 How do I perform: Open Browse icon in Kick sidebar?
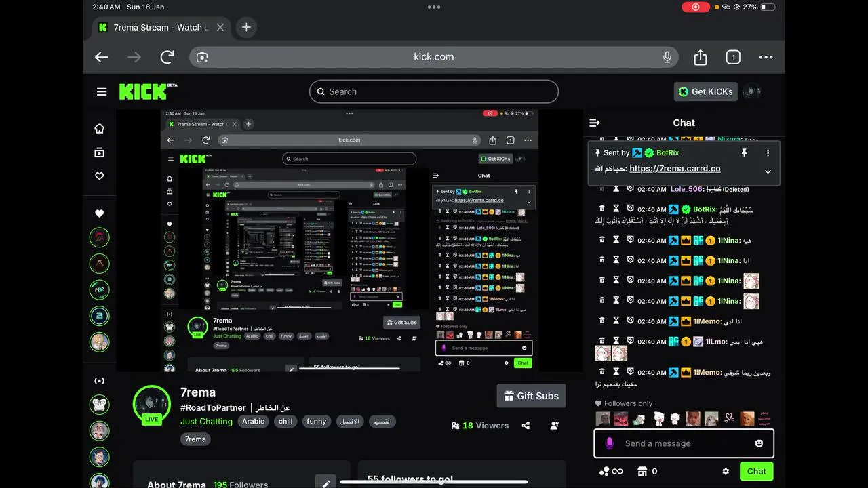(99, 152)
